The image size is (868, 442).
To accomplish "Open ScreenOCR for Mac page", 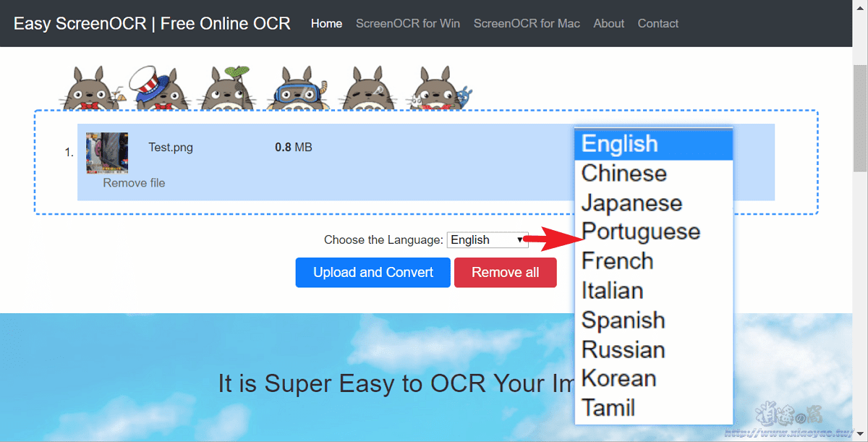I will pos(527,23).
